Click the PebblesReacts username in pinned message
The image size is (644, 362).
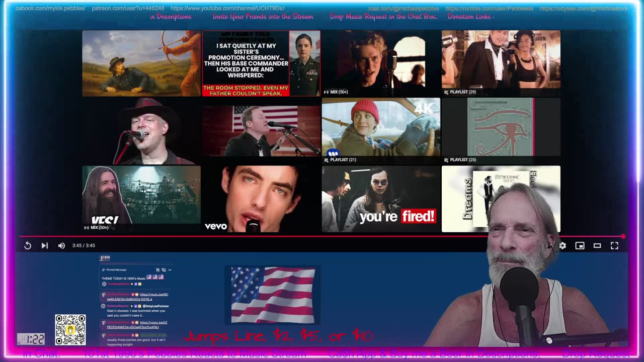[119, 284]
